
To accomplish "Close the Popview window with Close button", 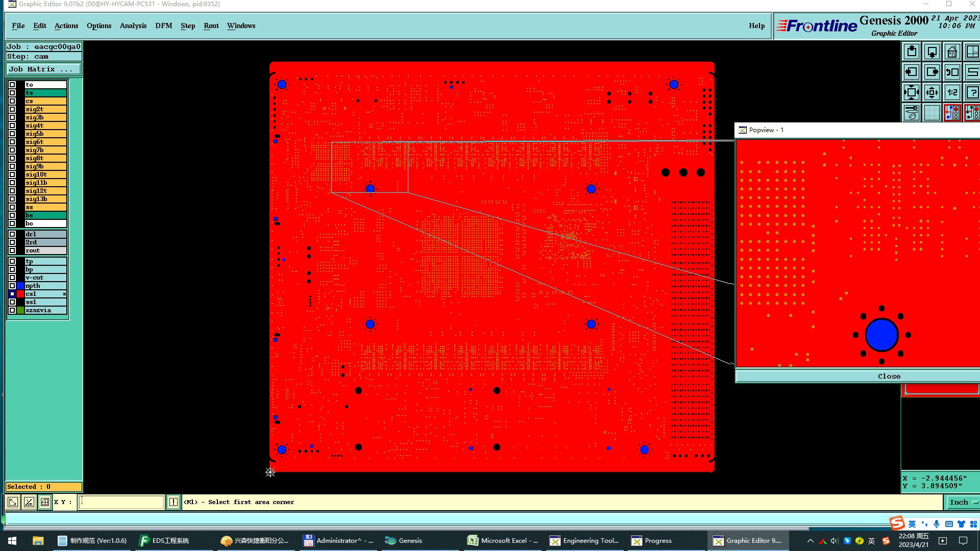I will pos(889,376).
